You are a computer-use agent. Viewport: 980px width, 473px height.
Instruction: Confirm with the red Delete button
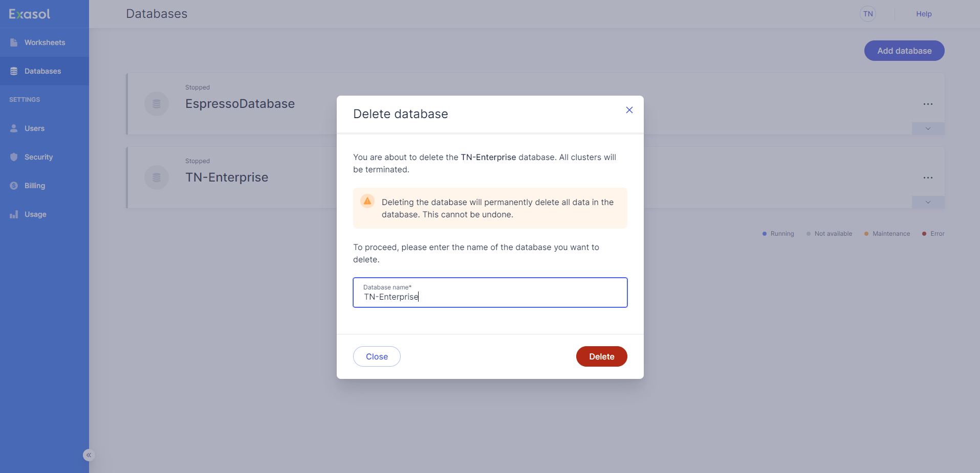pyautogui.click(x=601, y=356)
